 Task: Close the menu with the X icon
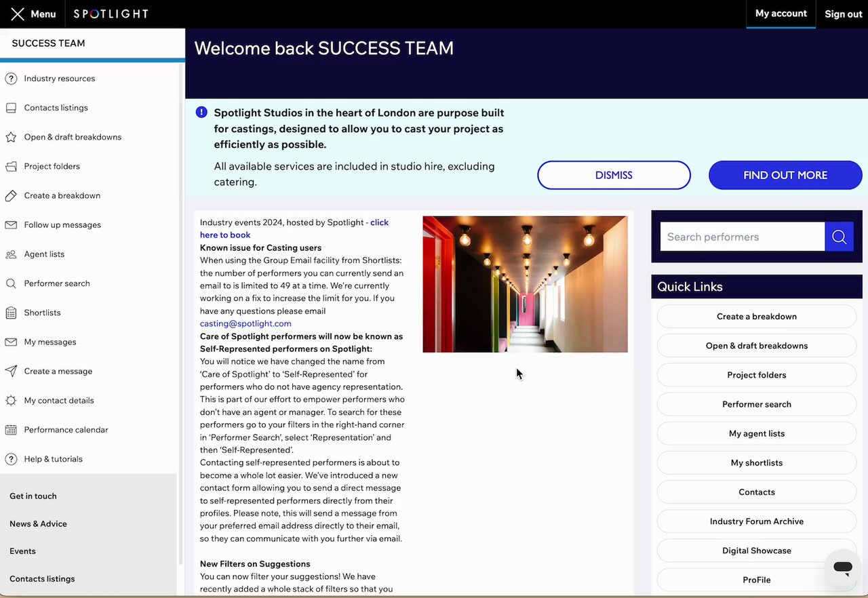point(18,14)
